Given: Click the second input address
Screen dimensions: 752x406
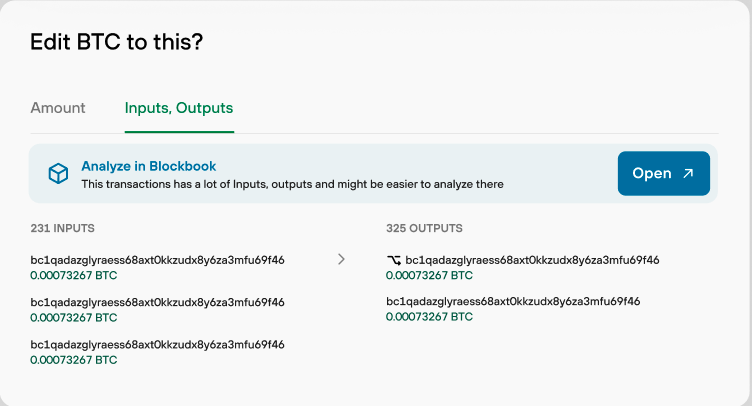Looking at the screenshot, I should click(157, 302).
